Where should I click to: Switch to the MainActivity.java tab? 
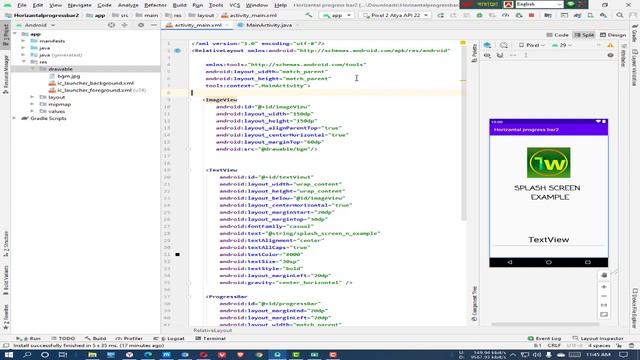269,25
